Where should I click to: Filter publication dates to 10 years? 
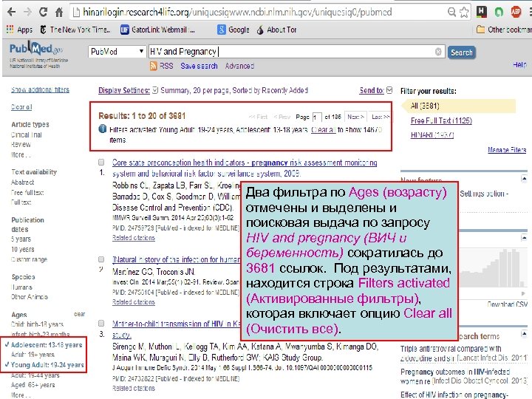pos(22,249)
